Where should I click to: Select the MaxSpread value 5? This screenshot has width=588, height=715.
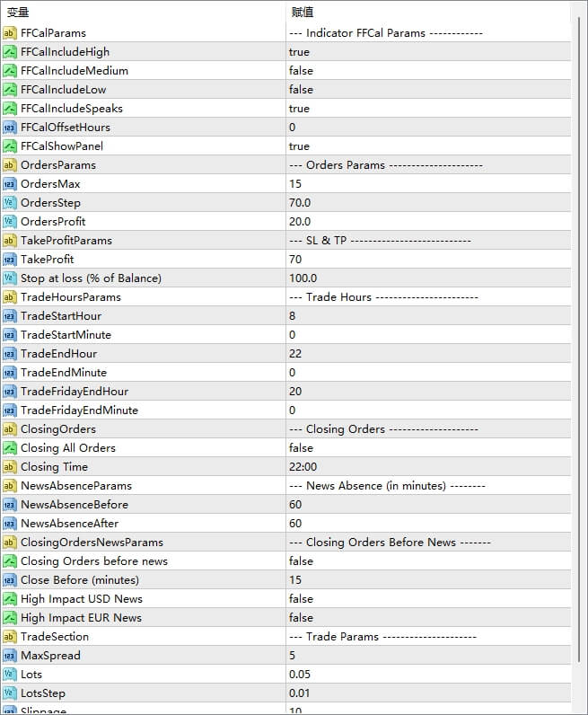tap(292, 656)
